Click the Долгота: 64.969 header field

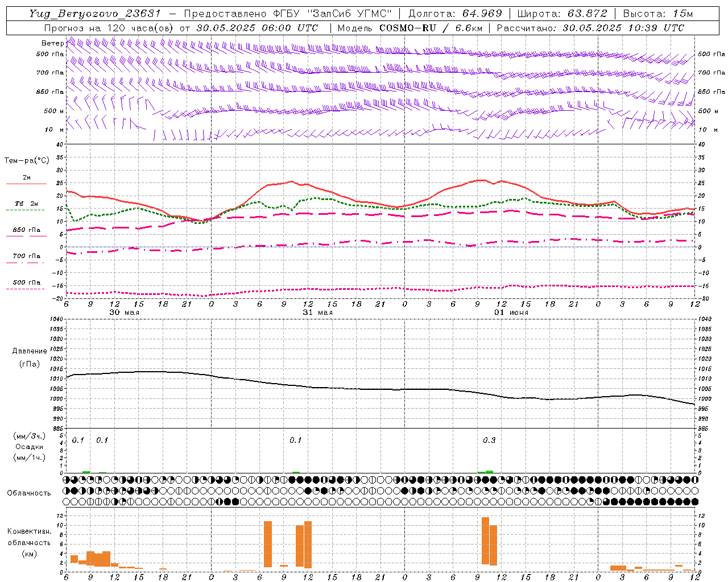tap(455, 14)
